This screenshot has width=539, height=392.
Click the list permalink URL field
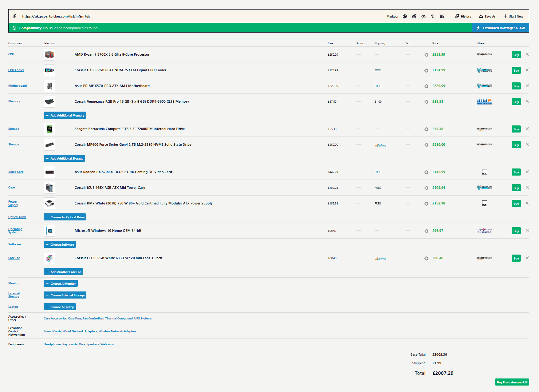click(x=56, y=16)
